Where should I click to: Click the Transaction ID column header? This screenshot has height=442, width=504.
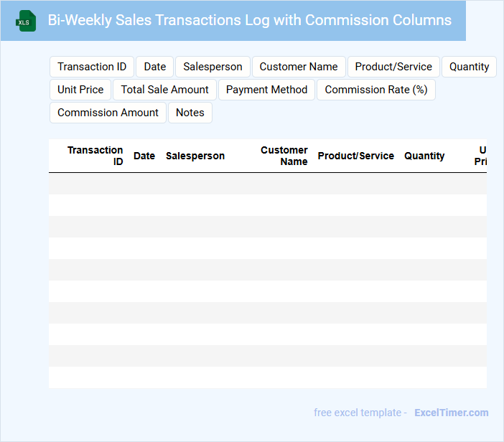pos(95,156)
